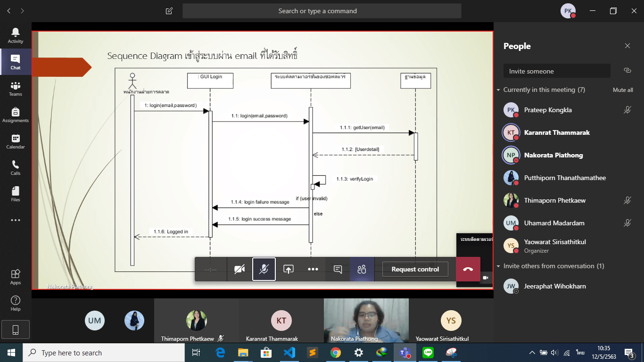This screenshot has height=362, width=644.
Task: Select the Chat tab in sidebar
Action: (x=16, y=62)
